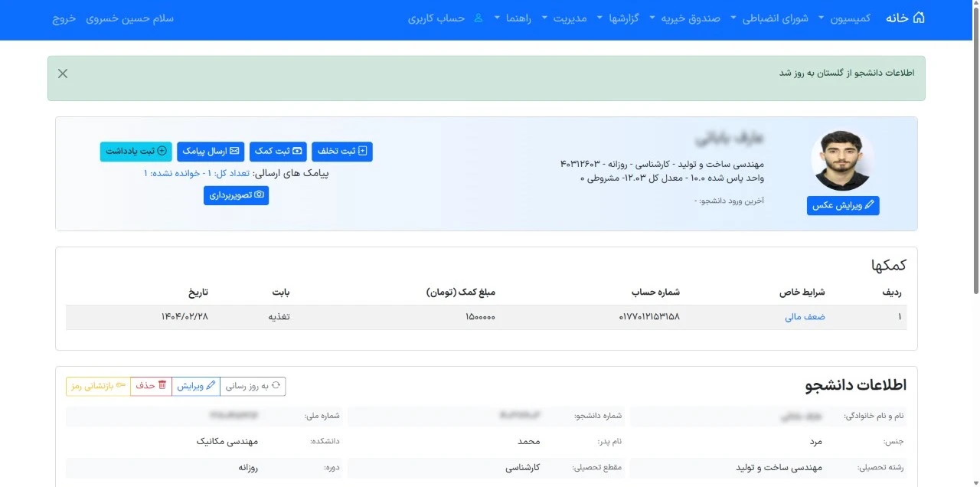Click the سلام حسین خسروی greeting
The height and width of the screenshot is (487, 980).
pyautogui.click(x=129, y=18)
